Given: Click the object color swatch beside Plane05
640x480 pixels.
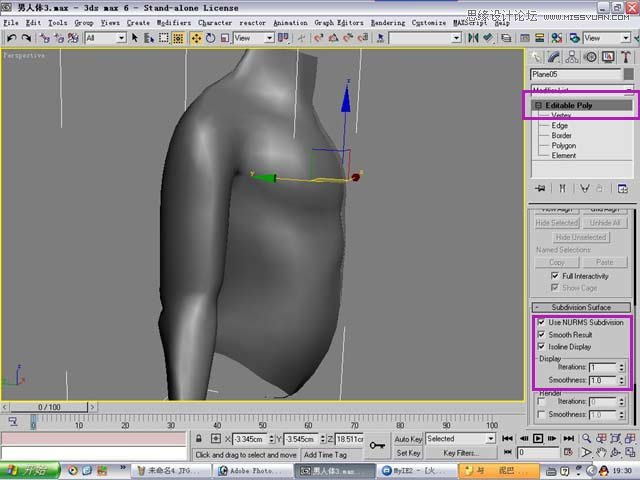Looking at the screenshot, I should 629,74.
